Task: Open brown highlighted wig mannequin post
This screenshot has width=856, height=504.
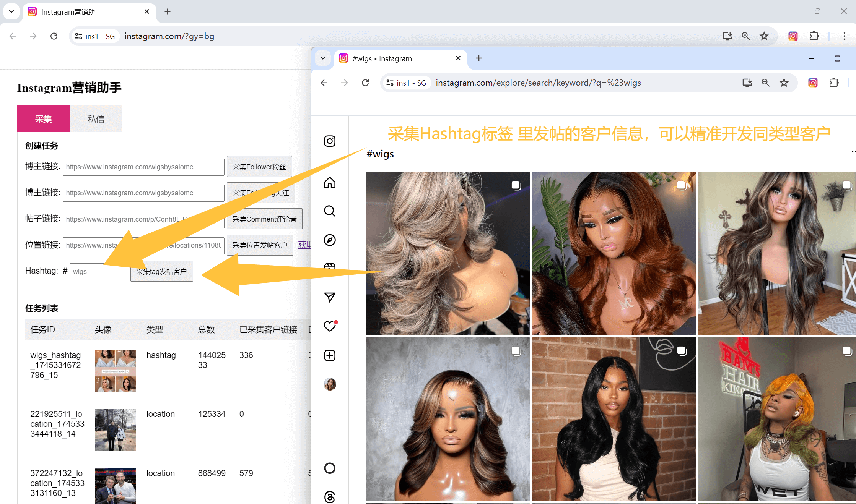Action: click(448, 419)
